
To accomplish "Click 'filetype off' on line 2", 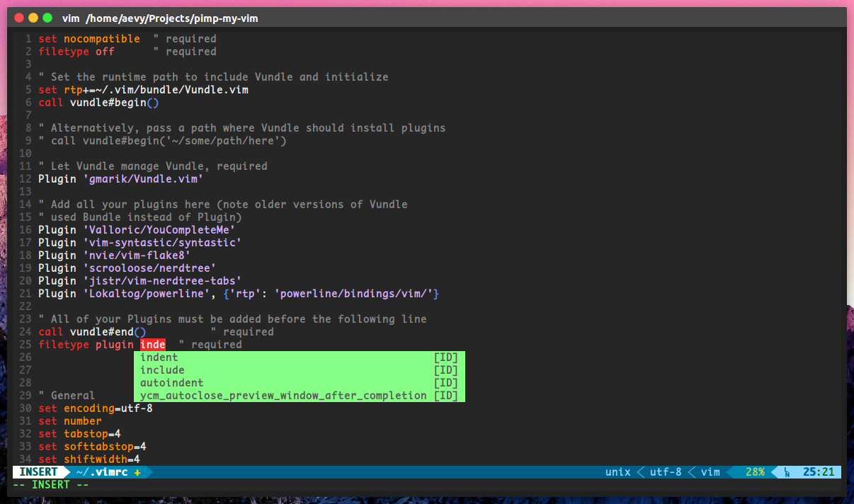I will tap(76, 52).
